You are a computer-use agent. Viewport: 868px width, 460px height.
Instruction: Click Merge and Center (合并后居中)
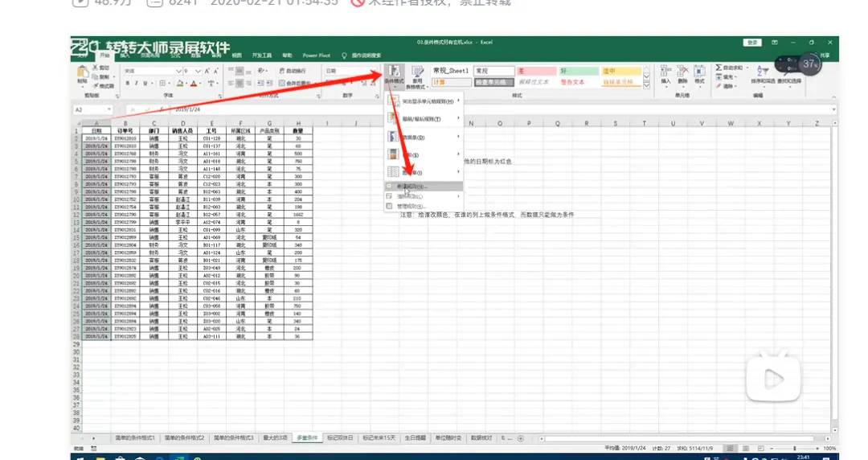294,83
